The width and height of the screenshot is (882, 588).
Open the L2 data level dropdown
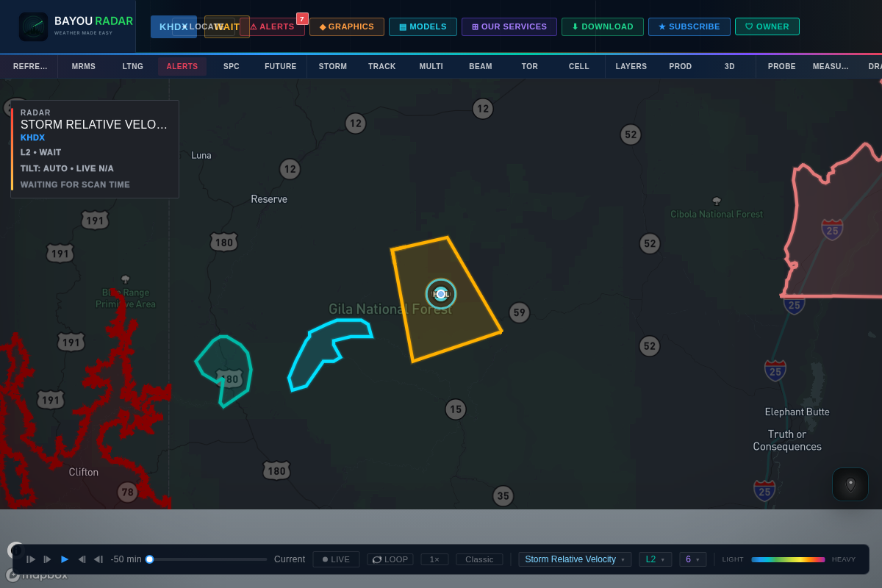coord(655,559)
